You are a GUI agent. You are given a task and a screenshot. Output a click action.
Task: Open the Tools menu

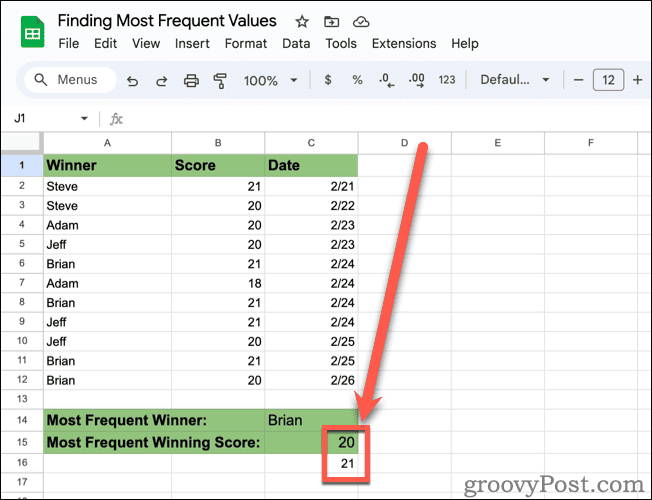click(x=341, y=43)
